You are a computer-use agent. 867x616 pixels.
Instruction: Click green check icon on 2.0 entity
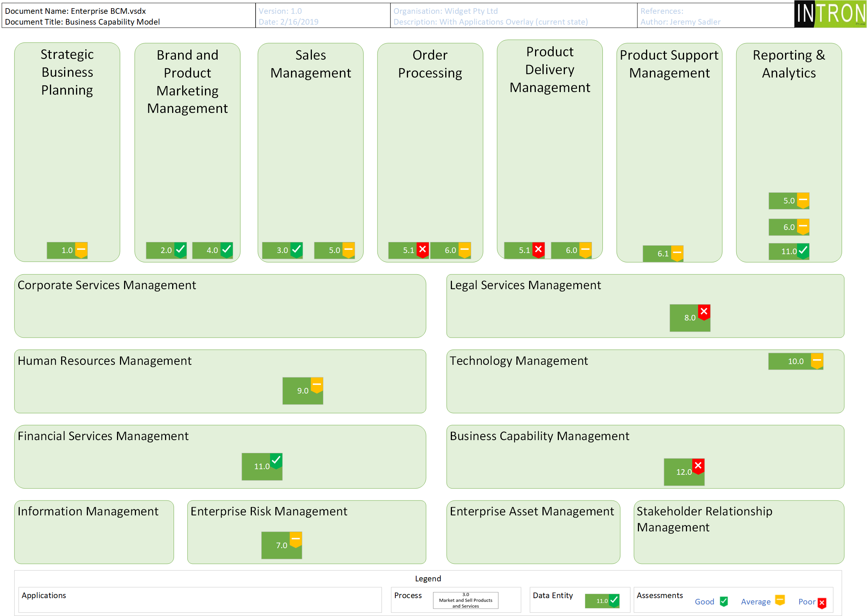(x=181, y=249)
